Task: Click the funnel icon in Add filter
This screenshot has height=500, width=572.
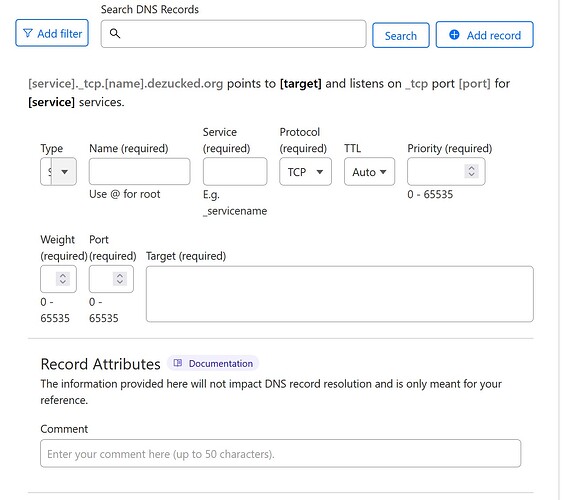Action: pos(27,33)
